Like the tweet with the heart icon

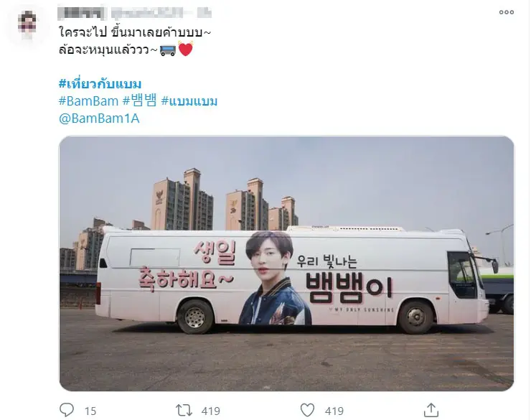pyautogui.click(x=308, y=410)
